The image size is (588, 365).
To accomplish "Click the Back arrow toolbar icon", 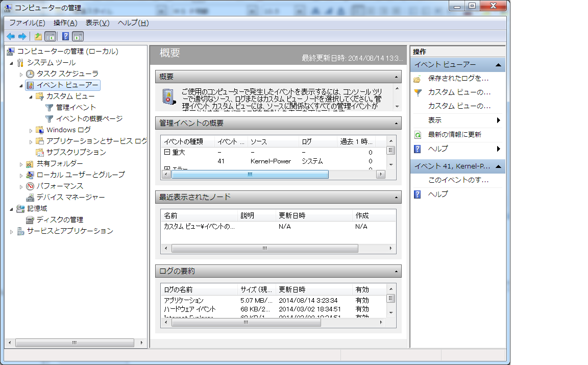I will [x=11, y=36].
